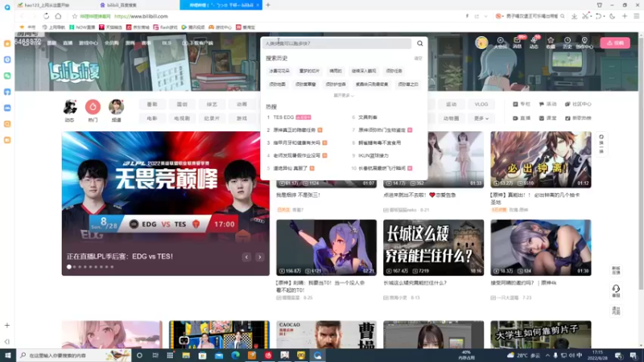Viewport: 644px width, 362px height.
Task: Open the 电视剧 category tab
Action: tap(182, 118)
